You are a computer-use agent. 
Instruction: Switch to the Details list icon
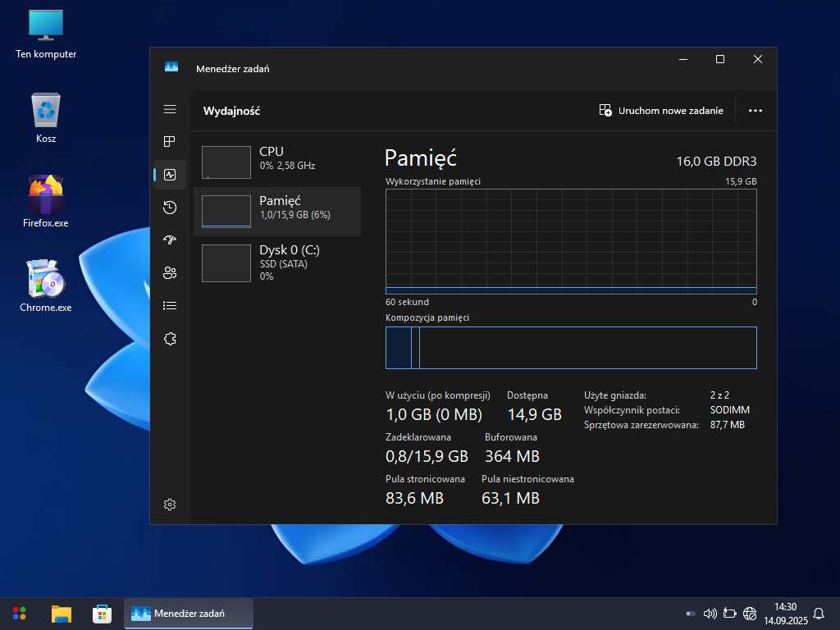click(x=170, y=306)
